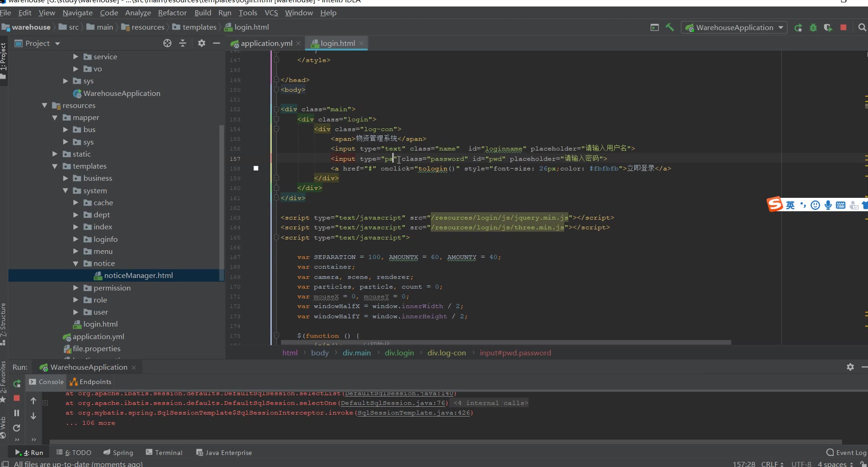Click the Search Everywhere magnifier icon
Image resolution: width=868 pixels, height=467 pixels.
pos(862,28)
